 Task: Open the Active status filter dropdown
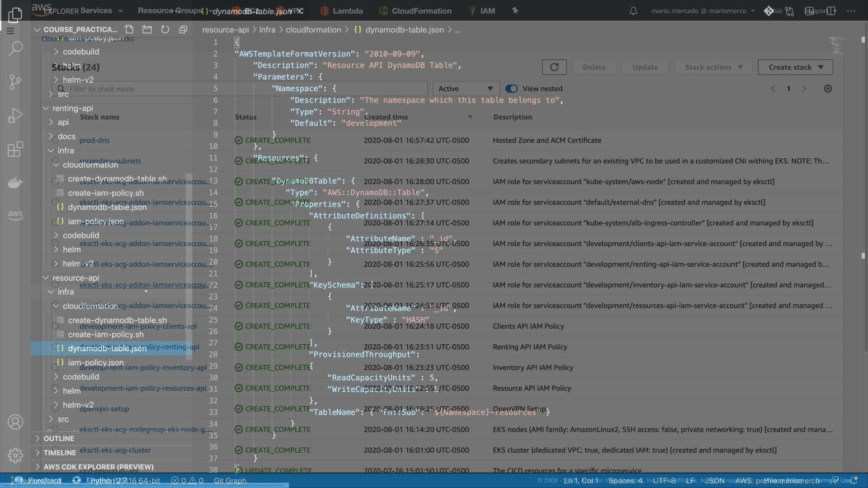point(465,89)
